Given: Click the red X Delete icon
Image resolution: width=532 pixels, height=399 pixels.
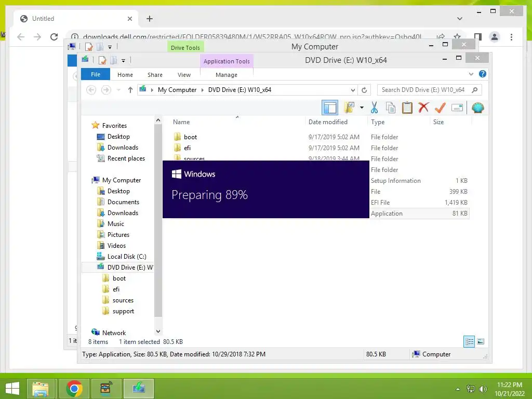Looking at the screenshot, I should click(423, 108).
